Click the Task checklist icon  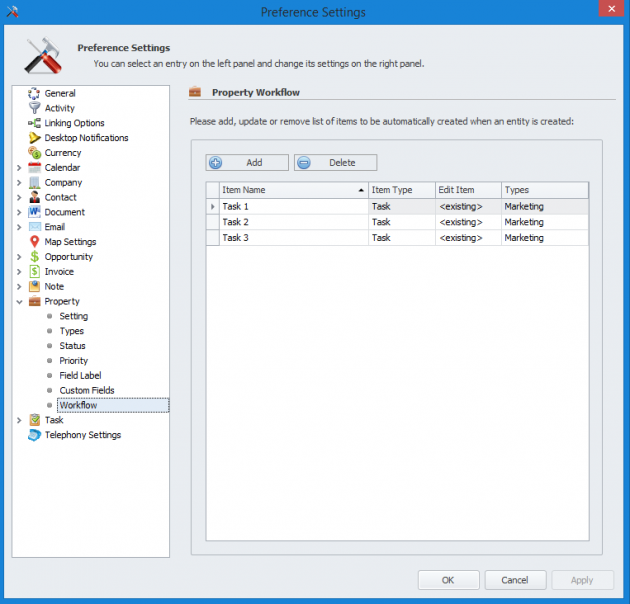(35, 420)
